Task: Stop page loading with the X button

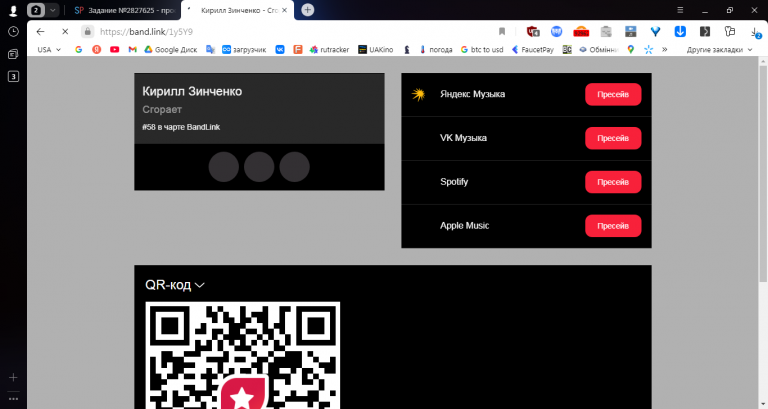Action: click(x=65, y=31)
